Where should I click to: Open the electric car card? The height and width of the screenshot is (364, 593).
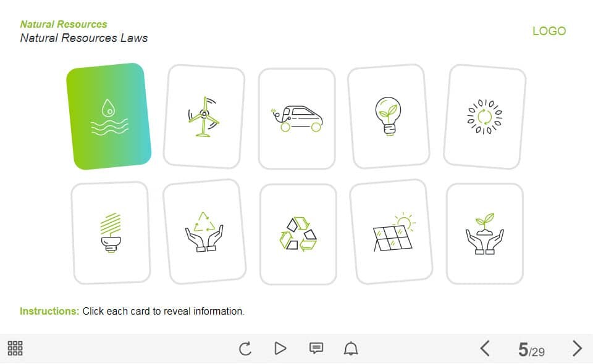297,118
